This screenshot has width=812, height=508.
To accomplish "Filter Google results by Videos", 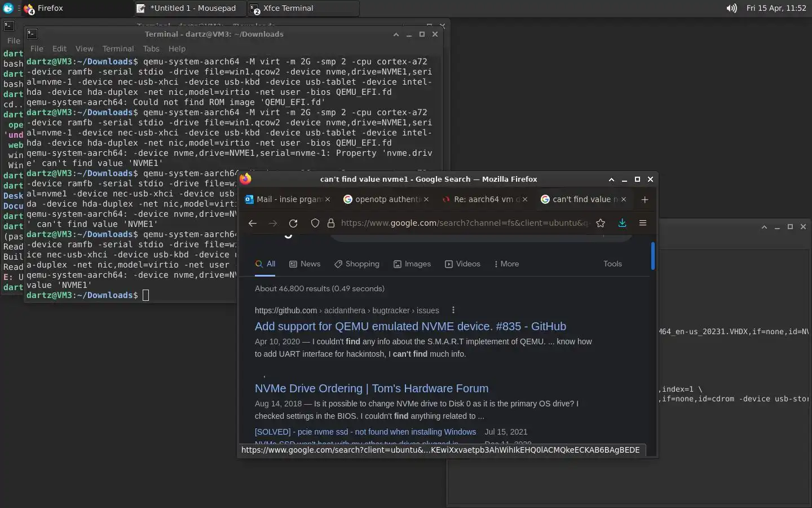I will [x=462, y=264].
